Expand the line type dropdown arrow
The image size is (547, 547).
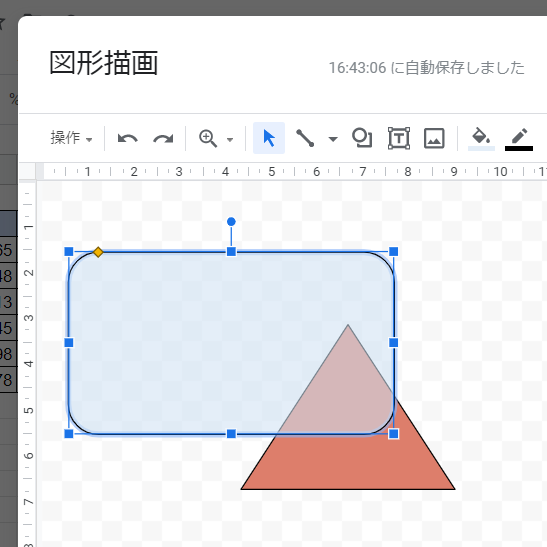pos(333,139)
